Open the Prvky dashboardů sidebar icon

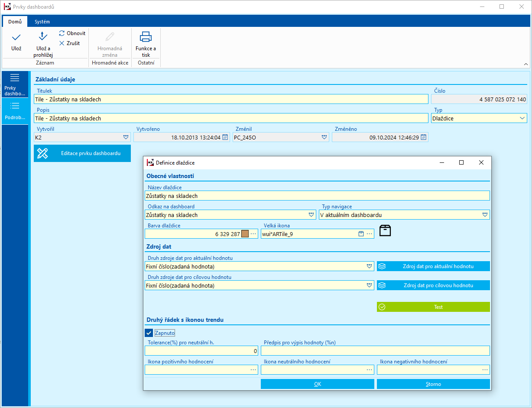pos(15,78)
